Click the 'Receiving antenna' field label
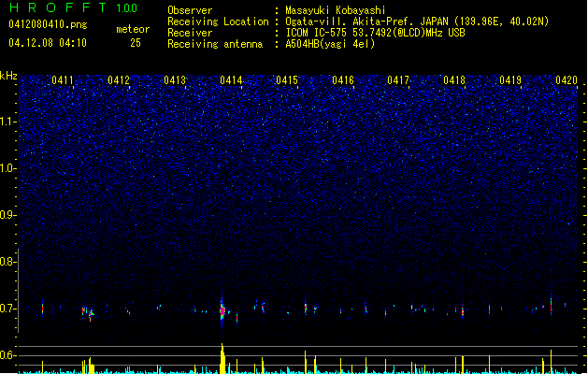This screenshot has width=588, height=374. [215, 44]
